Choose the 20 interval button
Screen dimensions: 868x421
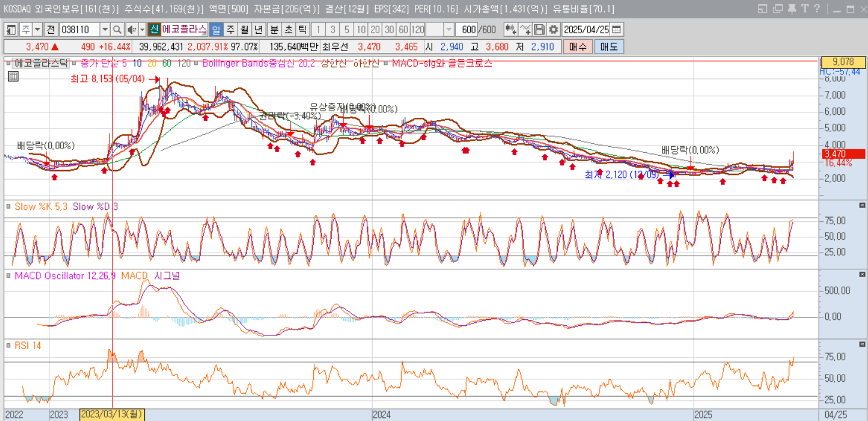375,30
